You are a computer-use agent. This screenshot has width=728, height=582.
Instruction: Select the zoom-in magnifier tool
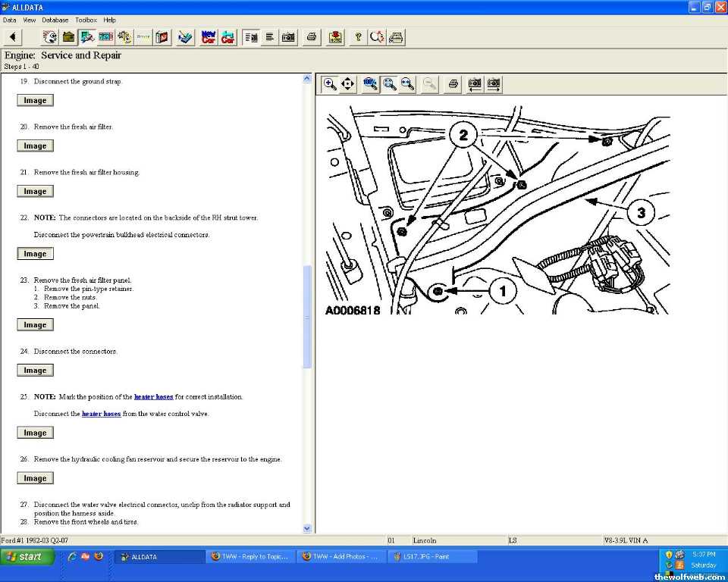pos(330,84)
